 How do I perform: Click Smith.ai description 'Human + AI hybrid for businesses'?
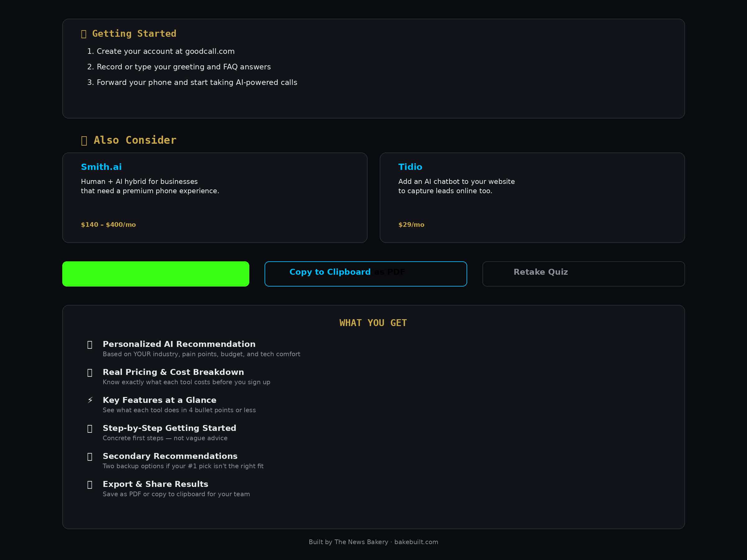(x=139, y=181)
